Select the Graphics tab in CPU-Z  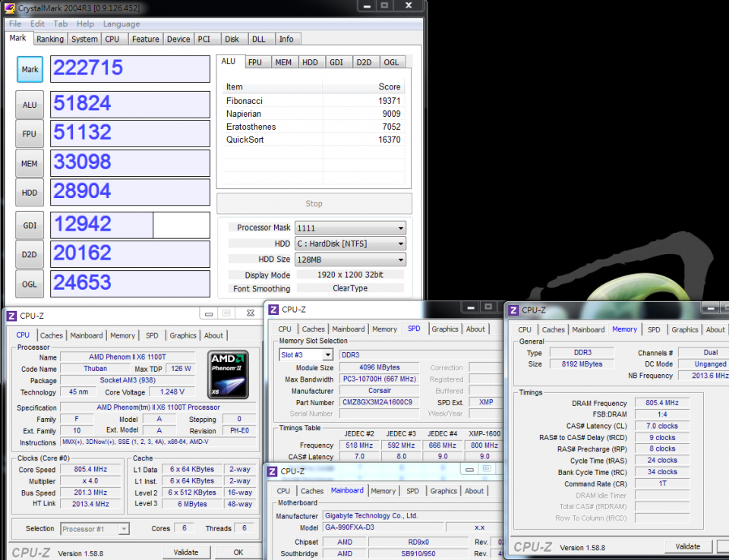pos(182,335)
